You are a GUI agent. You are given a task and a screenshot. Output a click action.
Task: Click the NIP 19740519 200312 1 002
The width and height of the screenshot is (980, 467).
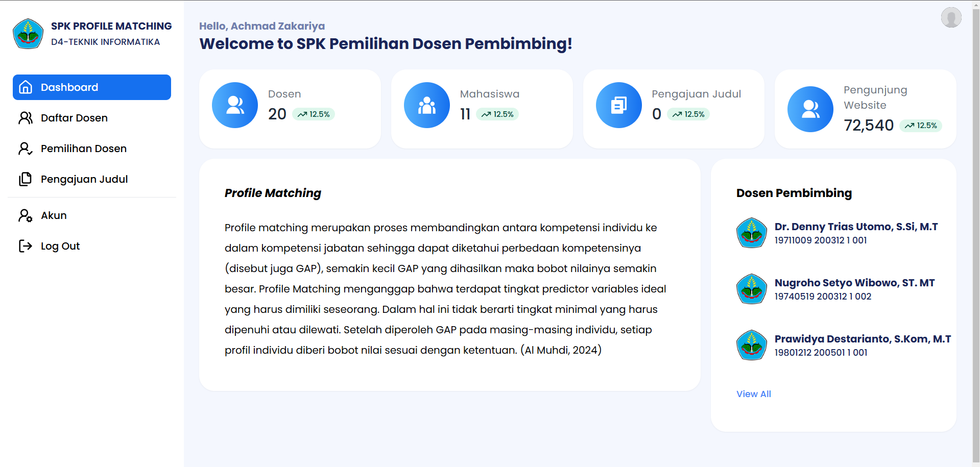coord(823,297)
